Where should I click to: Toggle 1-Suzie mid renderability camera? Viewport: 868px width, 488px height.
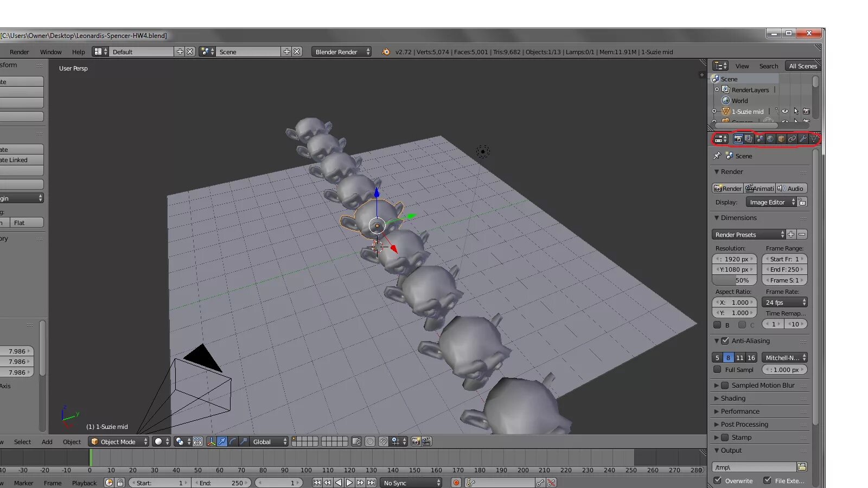click(x=806, y=112)
